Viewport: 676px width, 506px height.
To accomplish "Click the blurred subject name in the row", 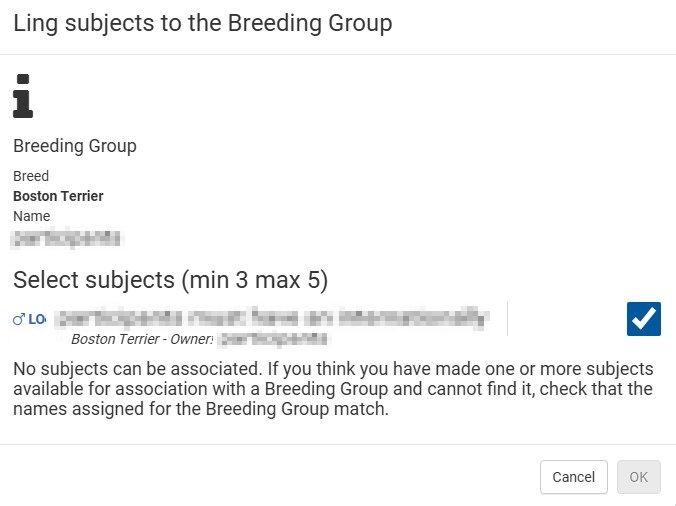I will click(270, 319).
